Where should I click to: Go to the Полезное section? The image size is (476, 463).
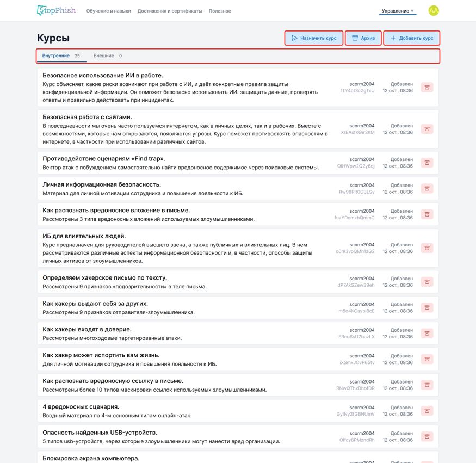pyautogui.click(x=220, y=11)
